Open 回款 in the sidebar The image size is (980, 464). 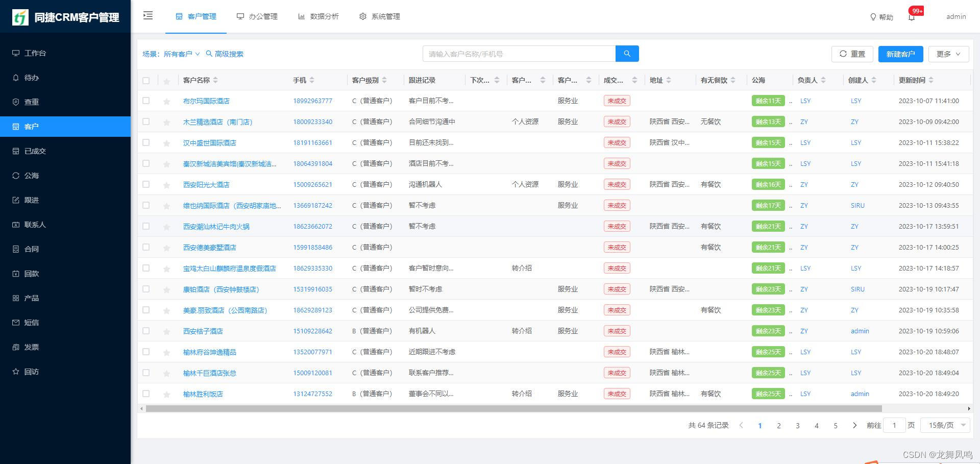click(65, 274)
